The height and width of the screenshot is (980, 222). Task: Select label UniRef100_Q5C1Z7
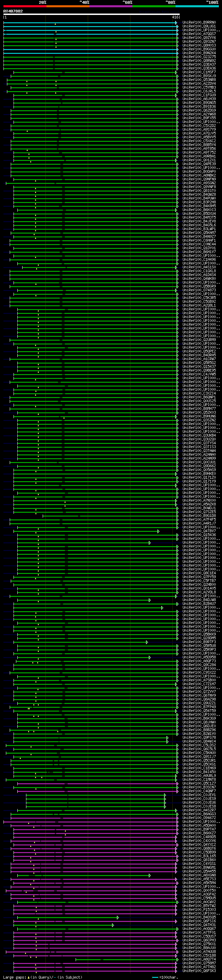click(x=199, y=783)
